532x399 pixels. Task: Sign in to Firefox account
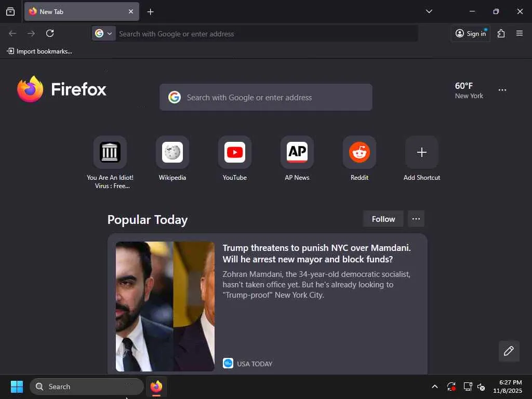click(x=471, y=33)
